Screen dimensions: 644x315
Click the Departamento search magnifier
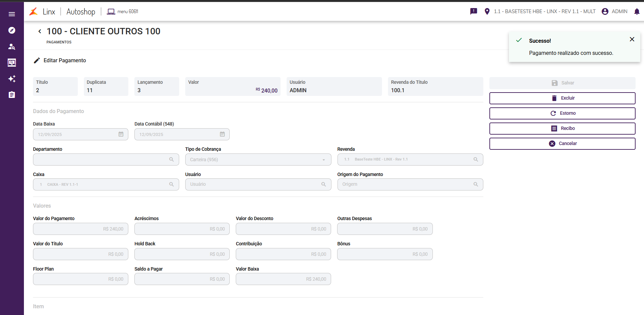coord(171,160)
